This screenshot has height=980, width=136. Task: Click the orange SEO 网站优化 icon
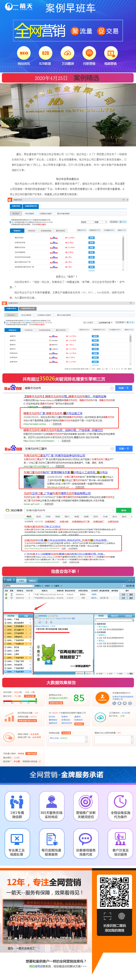tap(24, 53)
